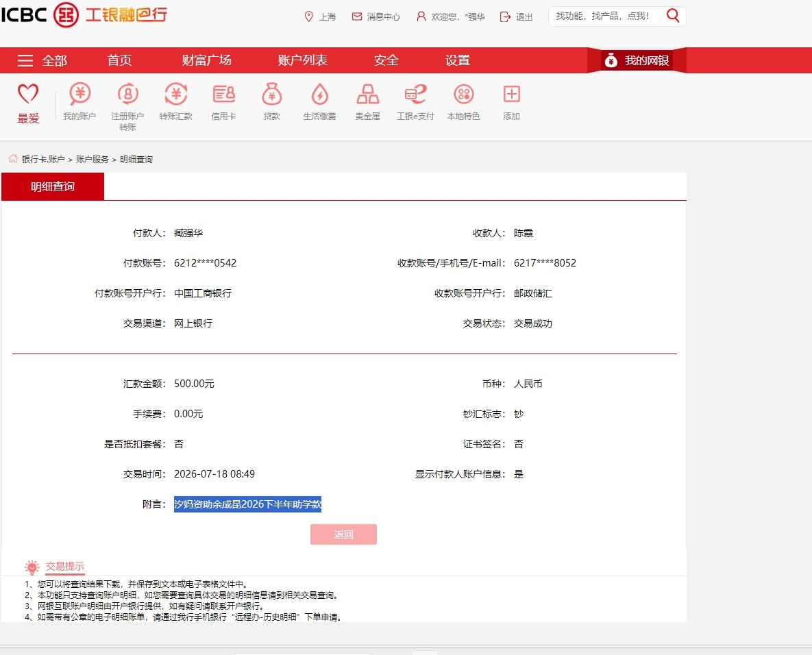This screenshot has width=812, height=655.
Task: Click payer account 6212****0542
Action: coord(205,263)
